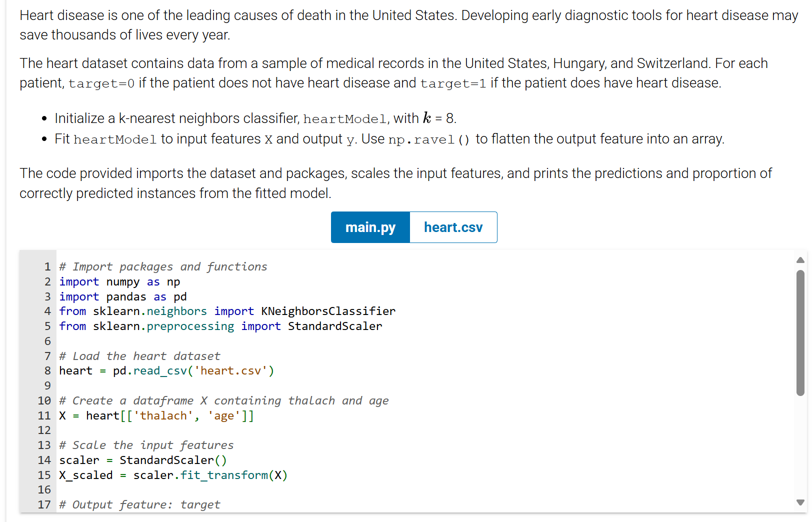Click the scaler.fit_transform(X) line
This screenshot has width=812, height=522.
pyautogui.click(x=173, y=475)
